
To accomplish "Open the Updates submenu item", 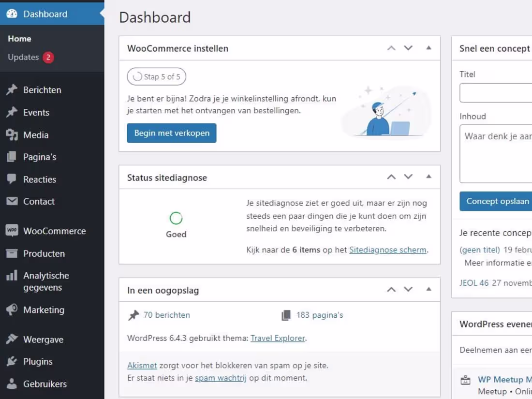I will pos(31,58).
